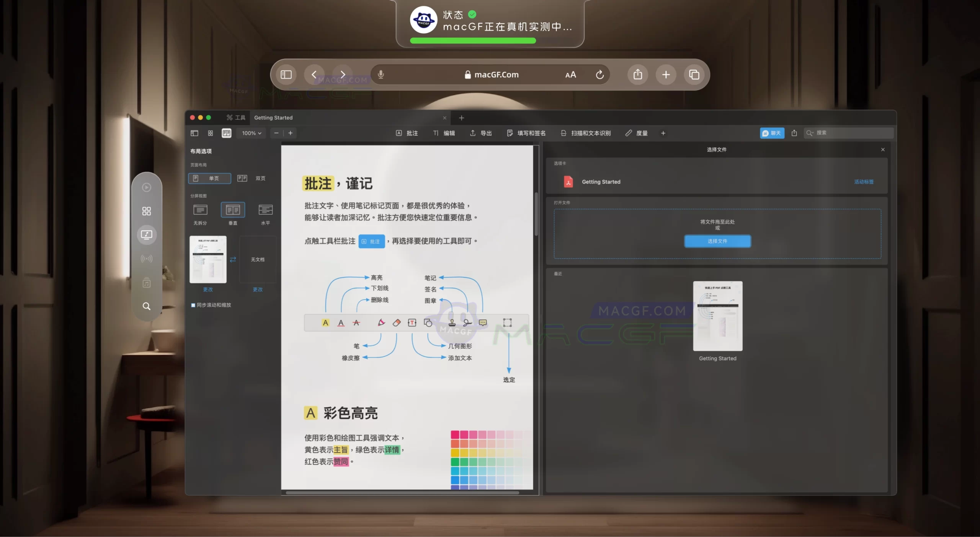Click the layout options book icon
980x537 pixels.
click(x=226, y=133)
